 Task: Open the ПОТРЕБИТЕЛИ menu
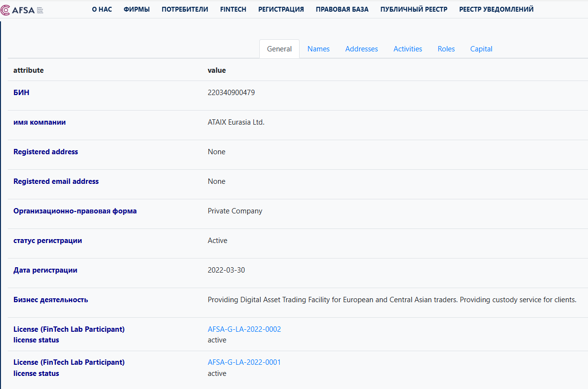[185, 9]
